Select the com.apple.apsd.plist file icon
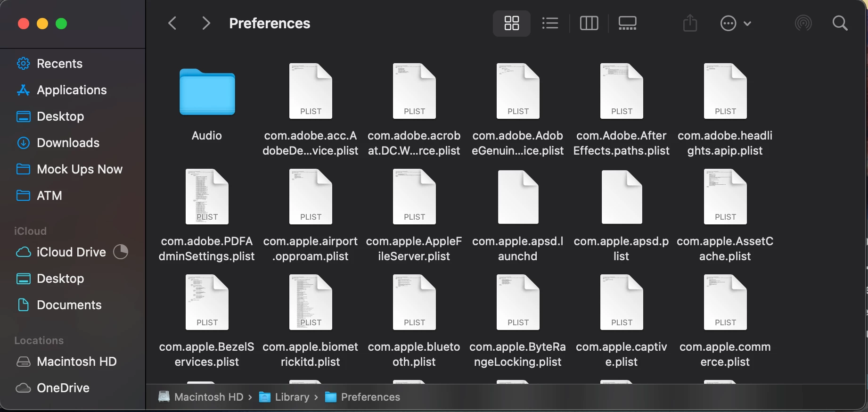 click(x=622, y=197)
